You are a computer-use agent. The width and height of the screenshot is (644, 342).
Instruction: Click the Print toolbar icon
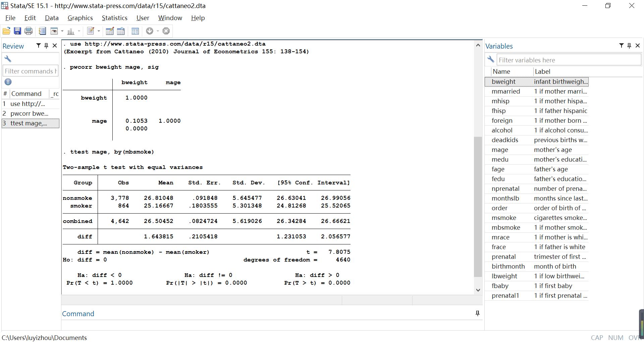pyautogui.click(x=29, y=31)
